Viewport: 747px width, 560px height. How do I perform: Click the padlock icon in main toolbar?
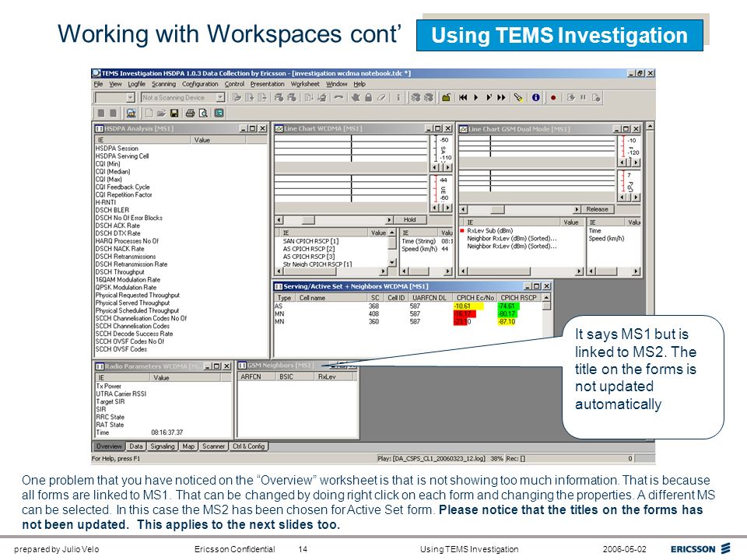[368, 98]
